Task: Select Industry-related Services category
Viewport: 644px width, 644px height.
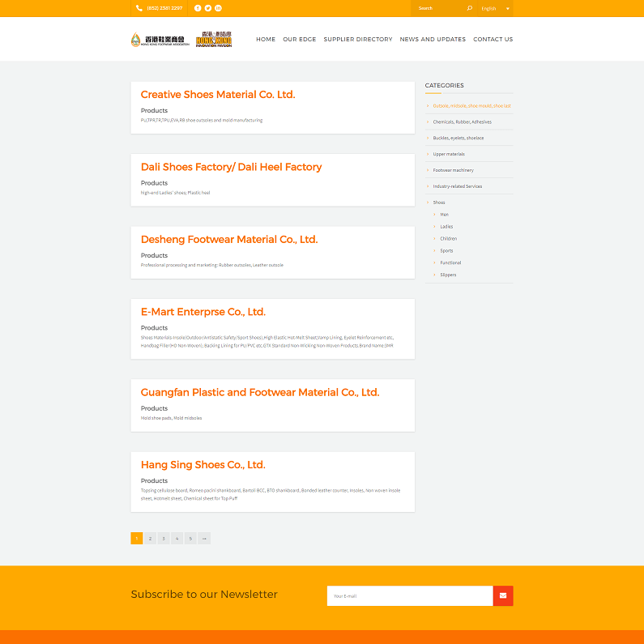Action: click(457, 186)
